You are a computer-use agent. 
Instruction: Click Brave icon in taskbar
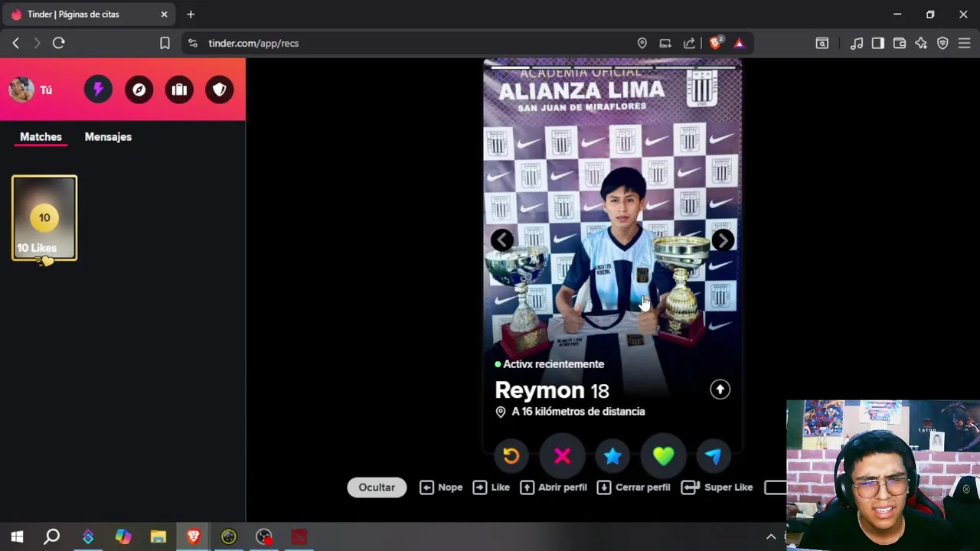tap(194, 537)
